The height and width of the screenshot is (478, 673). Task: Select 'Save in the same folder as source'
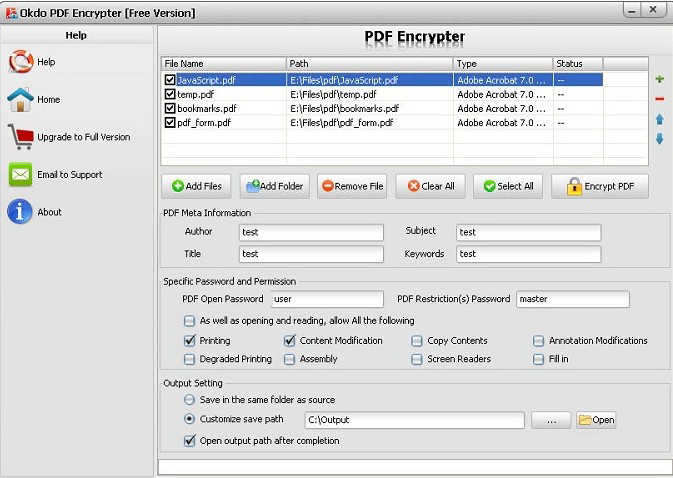tap(189, 399)
